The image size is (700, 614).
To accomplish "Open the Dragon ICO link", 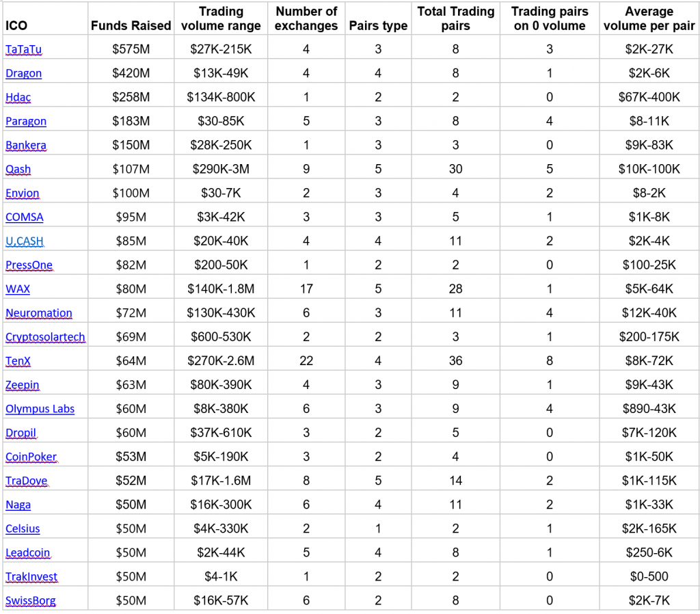I will coord(24,73).
